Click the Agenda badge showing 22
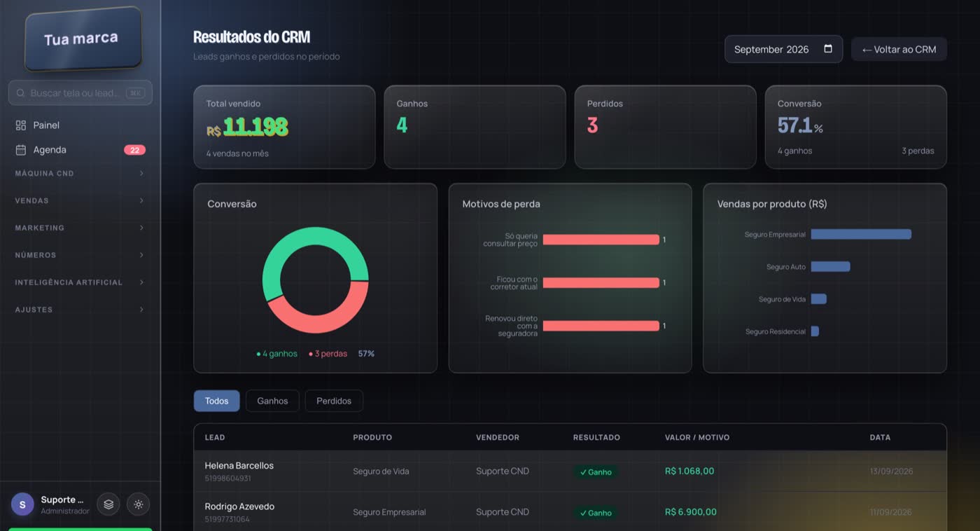980x531 pixels. point(134,150)
